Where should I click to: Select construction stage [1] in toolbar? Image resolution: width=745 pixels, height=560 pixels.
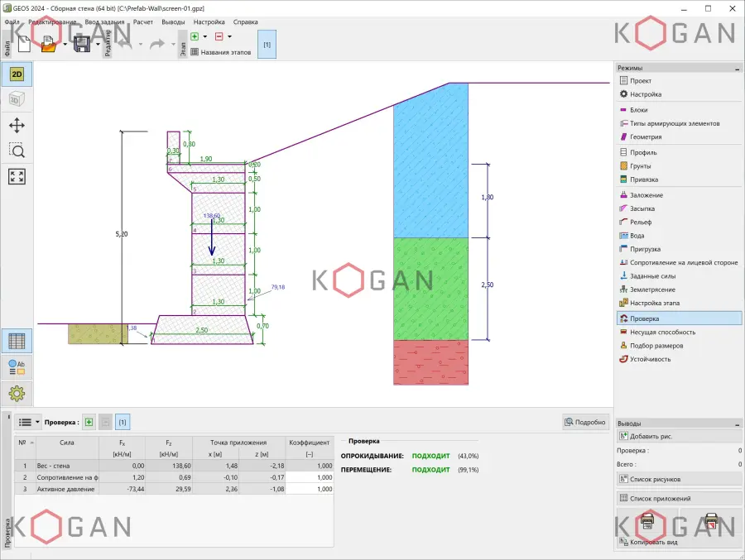pyautogui.click(x=267, y=44)
